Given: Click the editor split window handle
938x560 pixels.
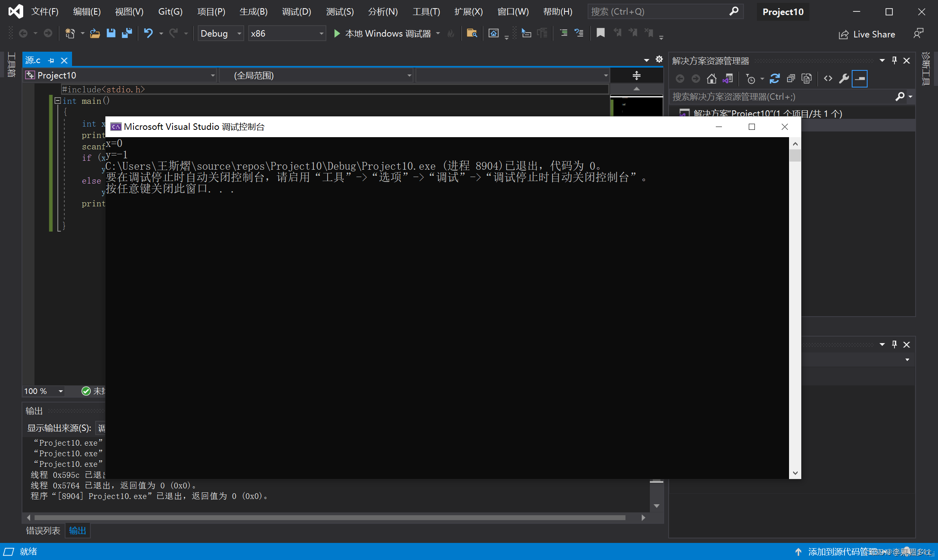Looking at the screenshot, I should point(636,75).
